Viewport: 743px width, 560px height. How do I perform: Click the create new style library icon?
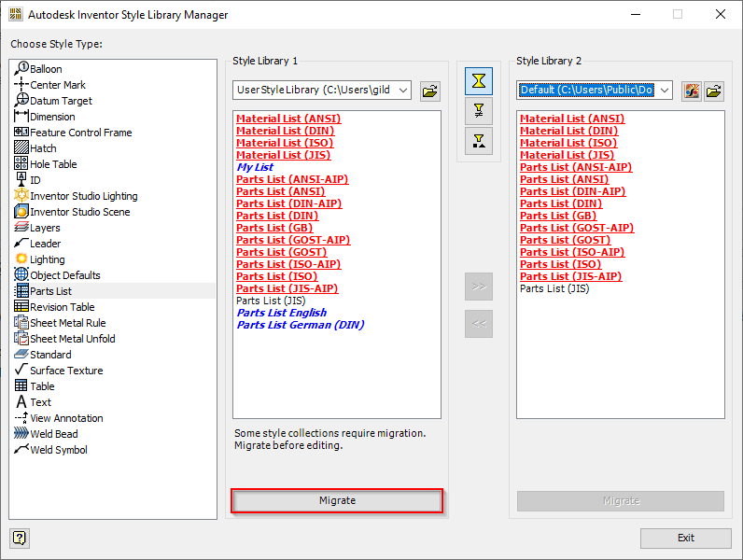pyautogui.click(x=692, y=91)
